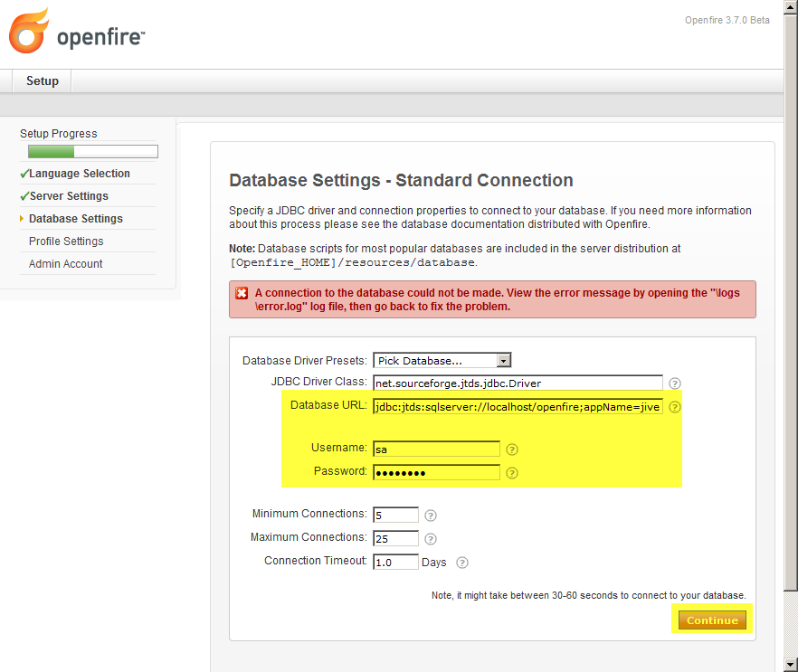Go to Server Settings step
This screenshot has height=672, width=798.
[x=69, y=196]
